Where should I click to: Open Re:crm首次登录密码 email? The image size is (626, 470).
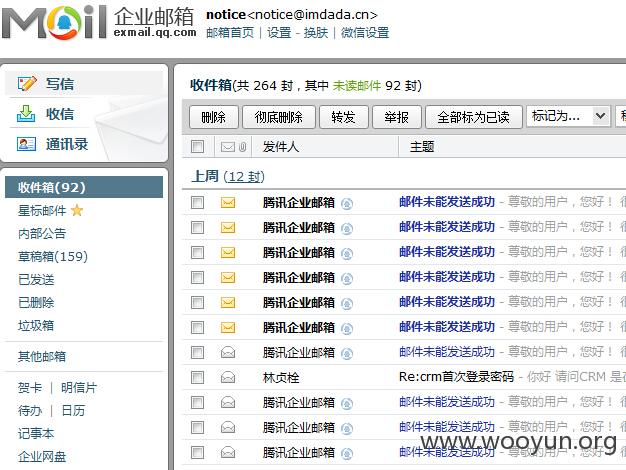(x=456, y=377)
